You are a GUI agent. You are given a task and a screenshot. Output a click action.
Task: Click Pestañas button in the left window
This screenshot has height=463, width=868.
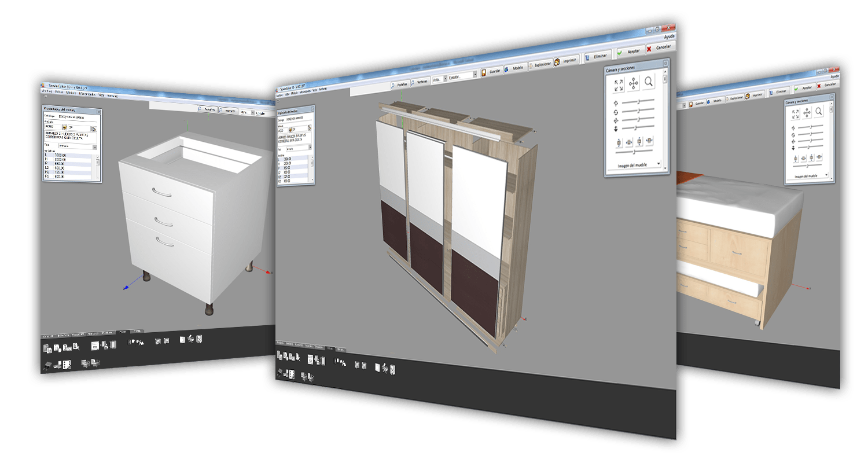point(208,109)
